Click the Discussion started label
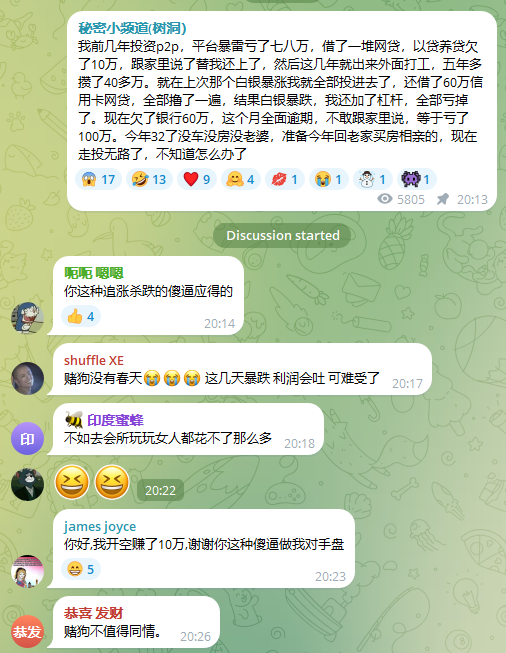Viewport: 506px width, 653px height. (283, 235)
